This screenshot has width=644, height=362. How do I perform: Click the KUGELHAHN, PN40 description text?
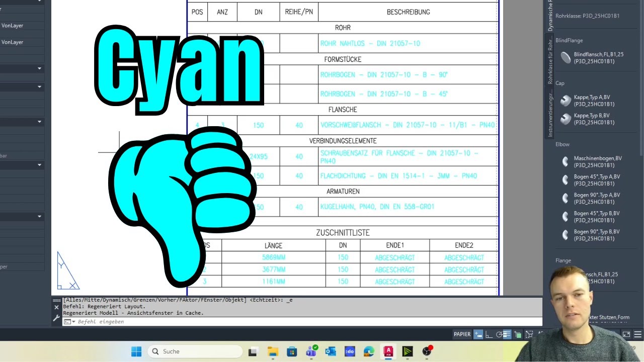(377, 207)
